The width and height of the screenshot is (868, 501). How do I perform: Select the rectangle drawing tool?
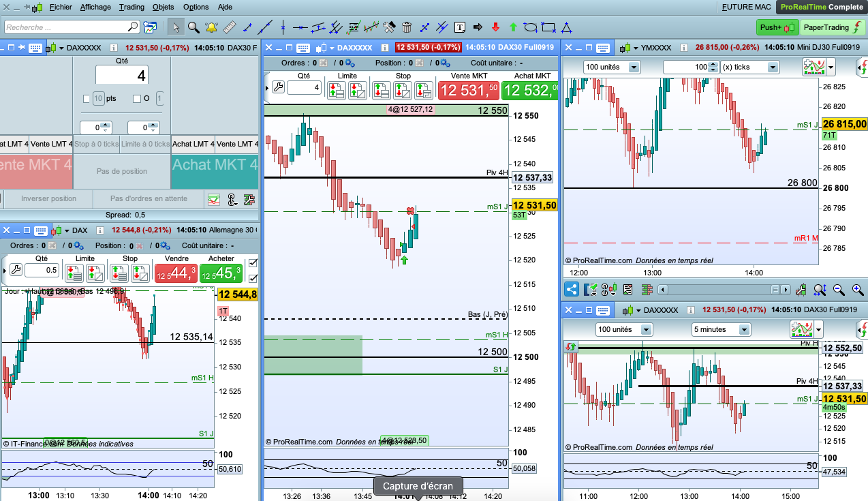coord(548,27)
